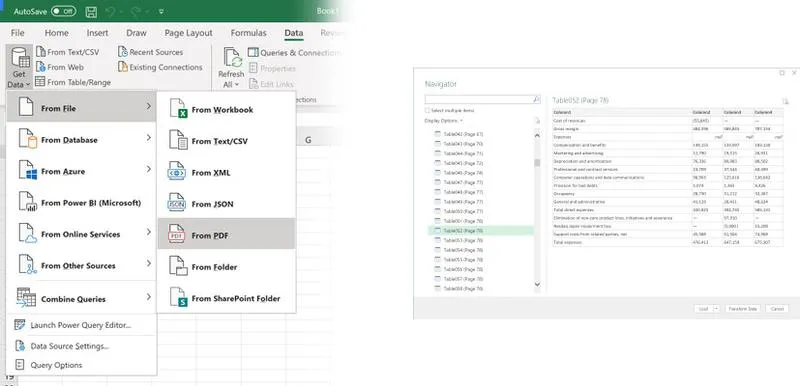This screenshot has width=800, height=386.
Task: Click the From Database chevron arrow
Action: [x=148, y=138]
